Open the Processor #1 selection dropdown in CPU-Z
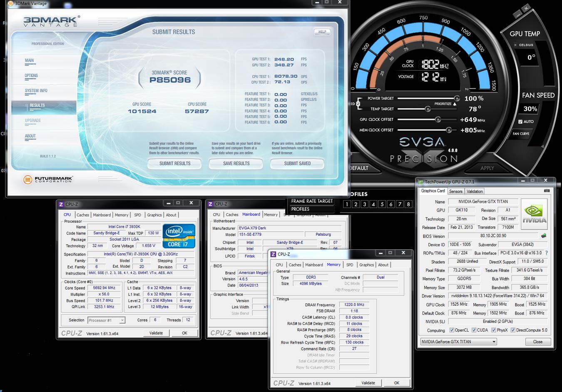 107,320
